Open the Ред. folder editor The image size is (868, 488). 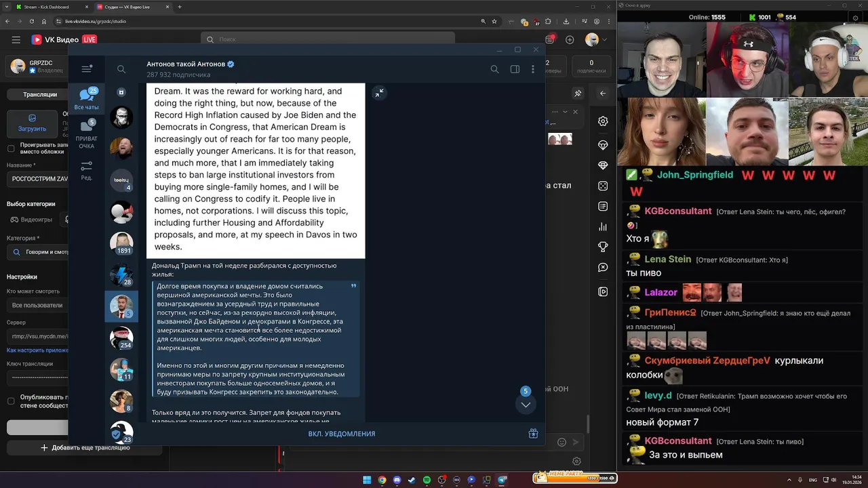[86, 171]
